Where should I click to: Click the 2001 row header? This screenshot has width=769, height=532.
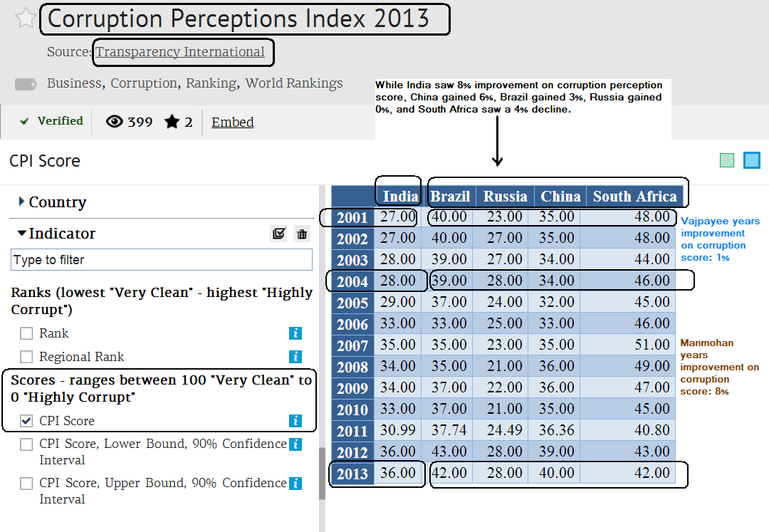(x=352, y=217)
